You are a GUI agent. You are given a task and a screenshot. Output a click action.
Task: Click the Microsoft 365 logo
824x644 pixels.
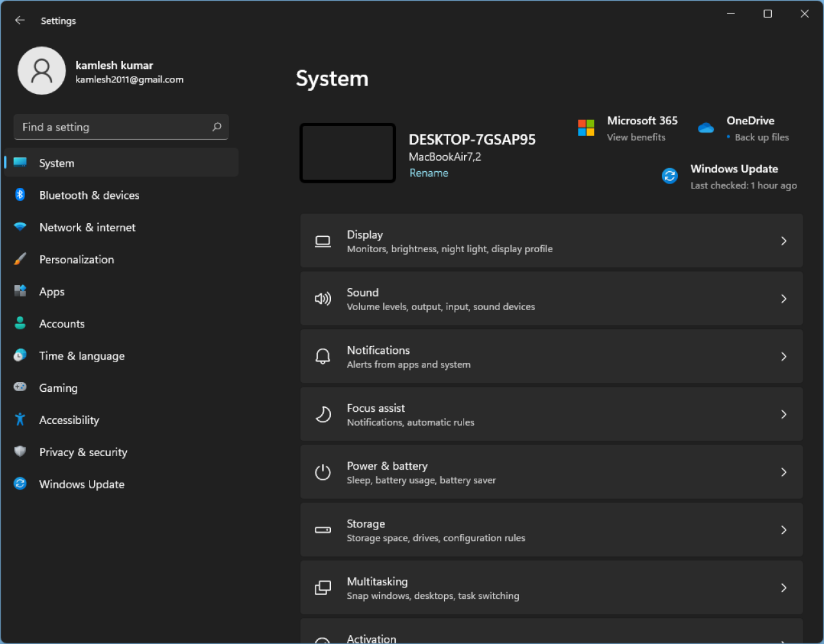click(x=586, y=127)
